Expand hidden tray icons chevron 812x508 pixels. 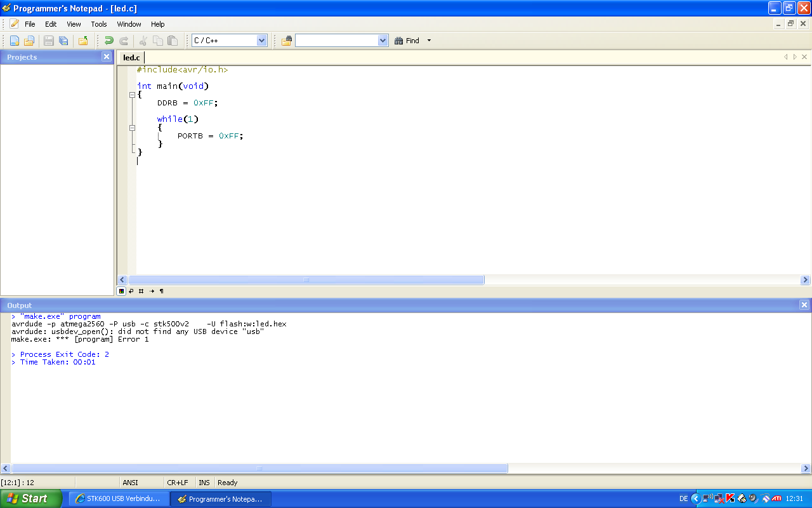click(x=695, y=499)
